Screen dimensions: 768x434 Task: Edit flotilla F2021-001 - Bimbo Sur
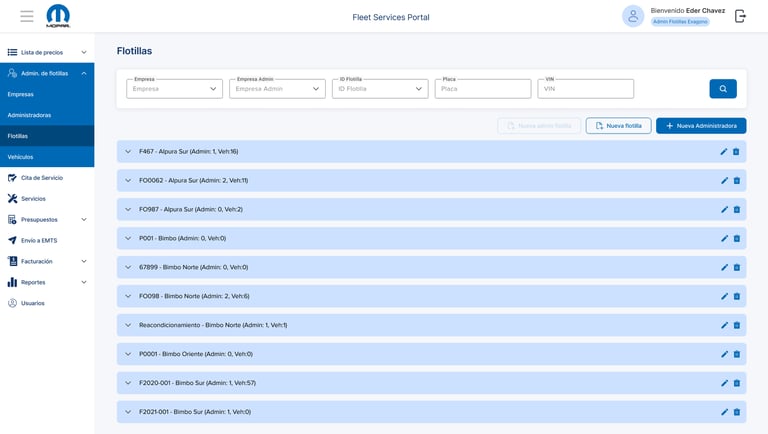[724, 412]
